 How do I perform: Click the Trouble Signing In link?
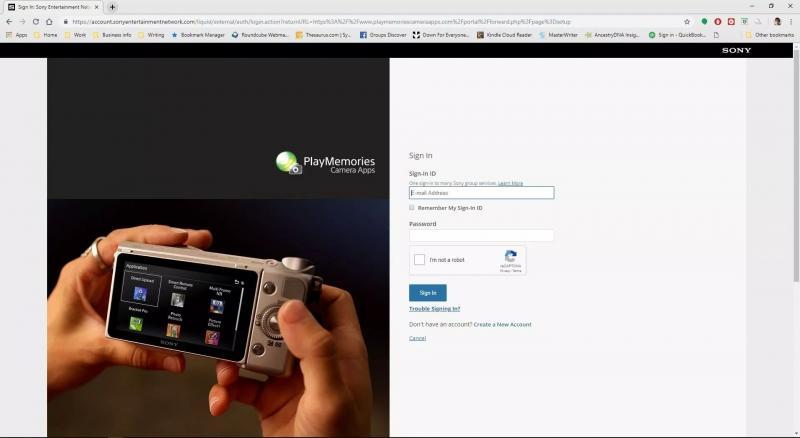(434, 309)
